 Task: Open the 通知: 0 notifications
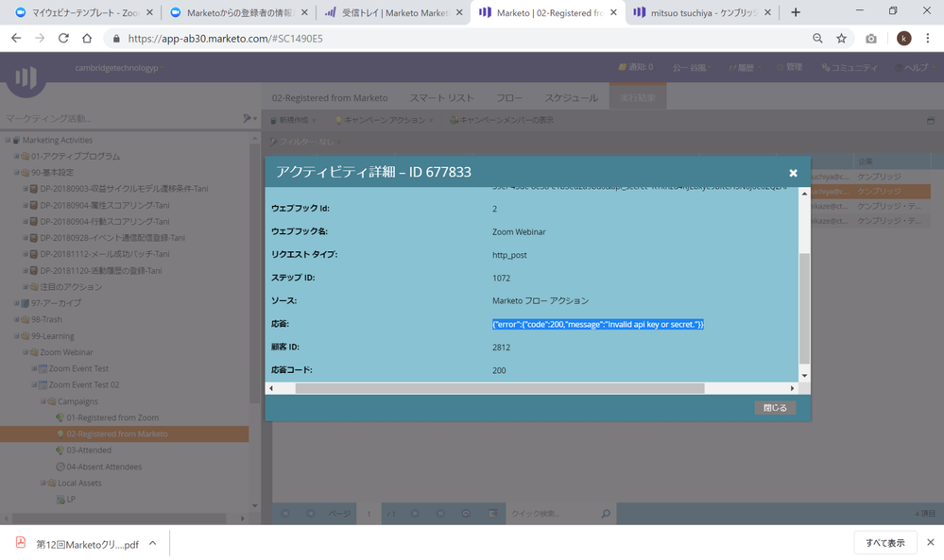point(636,67)
